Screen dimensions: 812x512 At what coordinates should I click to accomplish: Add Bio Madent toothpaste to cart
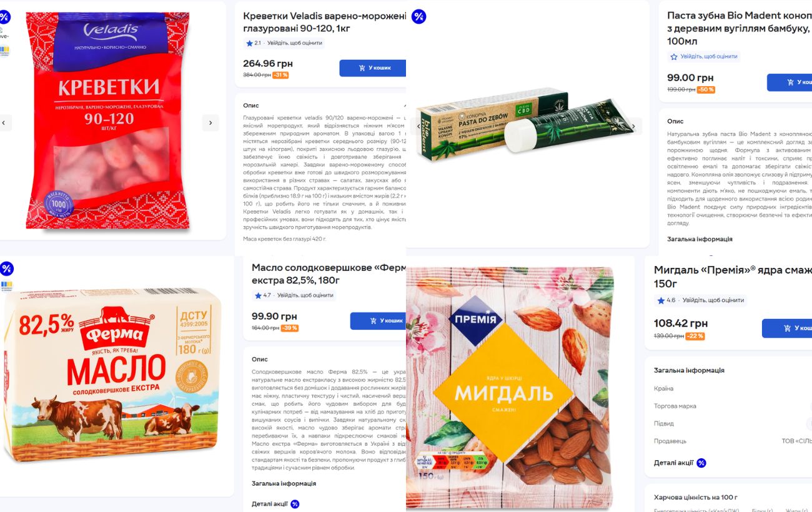(x=790, y=82)
